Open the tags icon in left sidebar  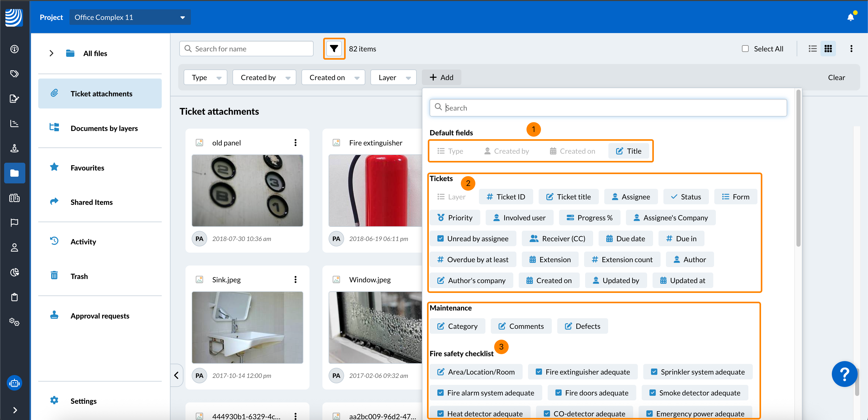click(14, 74)
